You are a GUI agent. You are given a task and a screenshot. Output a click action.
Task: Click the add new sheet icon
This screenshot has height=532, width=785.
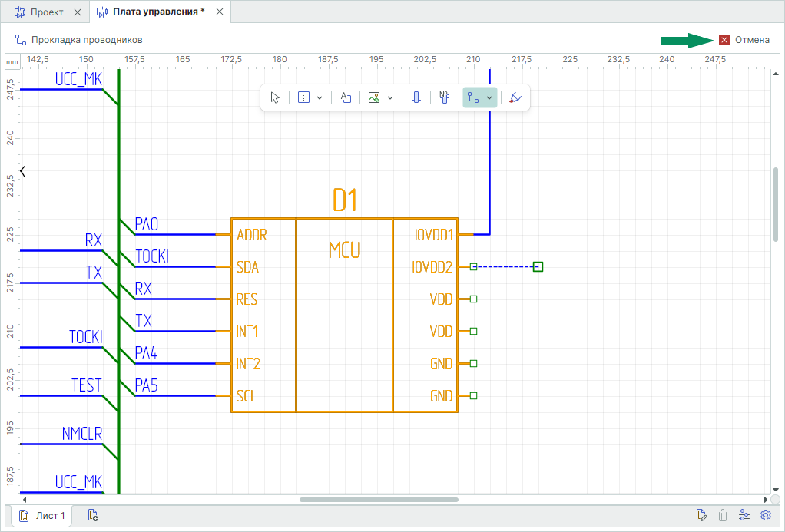tap(93, 515)
